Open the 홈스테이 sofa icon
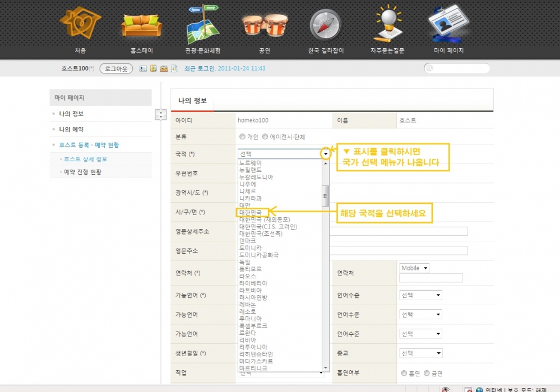Screen dimensions: 560x392 click(x=141, y=26)
